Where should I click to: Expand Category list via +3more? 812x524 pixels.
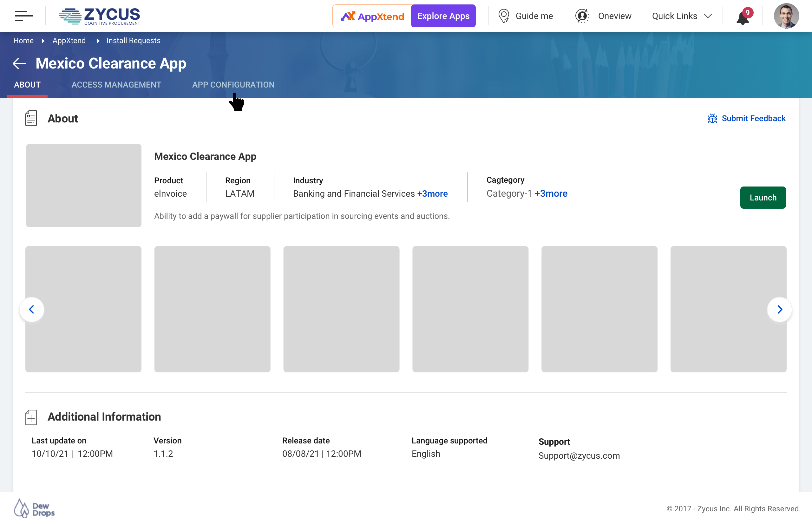(551, 193)
